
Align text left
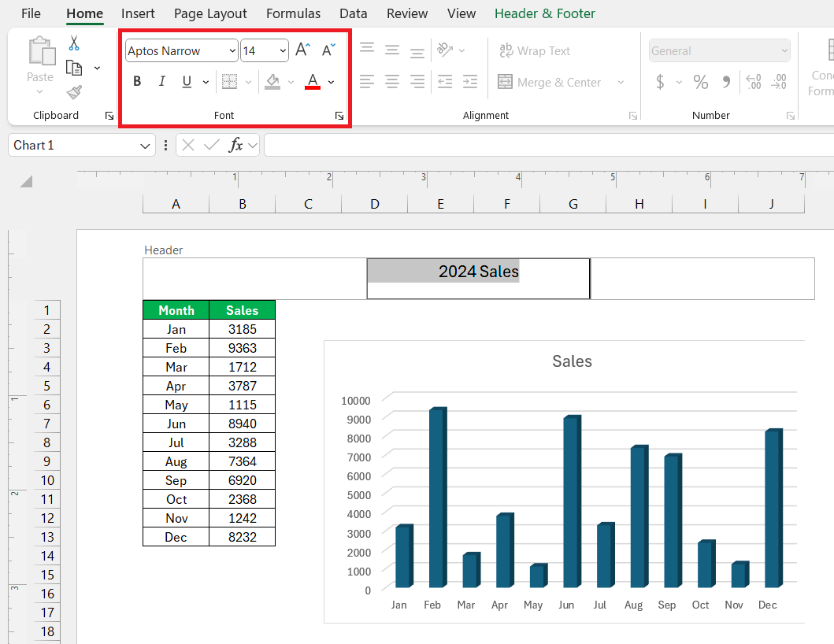point(366,81)
